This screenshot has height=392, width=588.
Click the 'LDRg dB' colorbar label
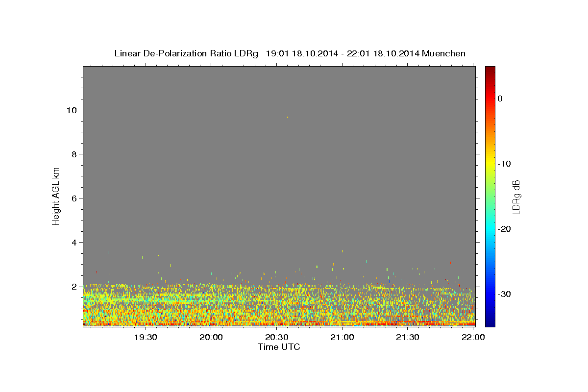[516, 197]
